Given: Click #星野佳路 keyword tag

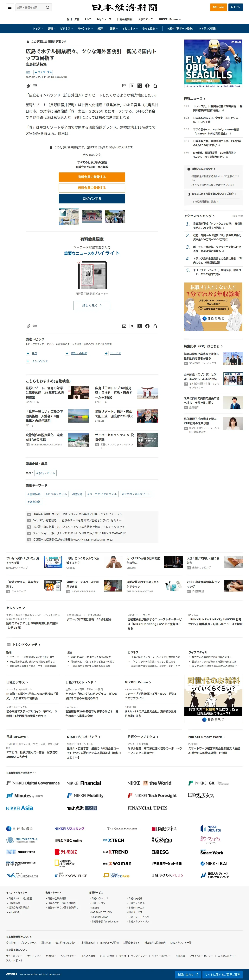Looking at the screenshot, I should (x=34, y=494).
